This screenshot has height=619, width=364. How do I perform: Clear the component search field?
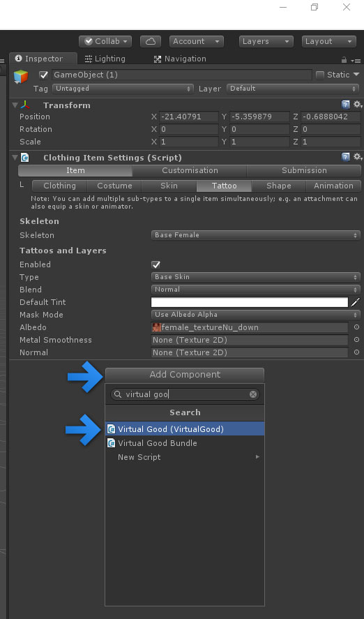pyautogui.click(x=253, y=394)
